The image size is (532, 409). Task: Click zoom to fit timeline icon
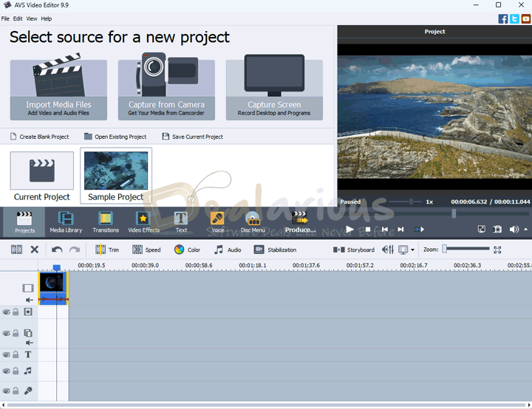pyautogui.click(x=497, y=250)
